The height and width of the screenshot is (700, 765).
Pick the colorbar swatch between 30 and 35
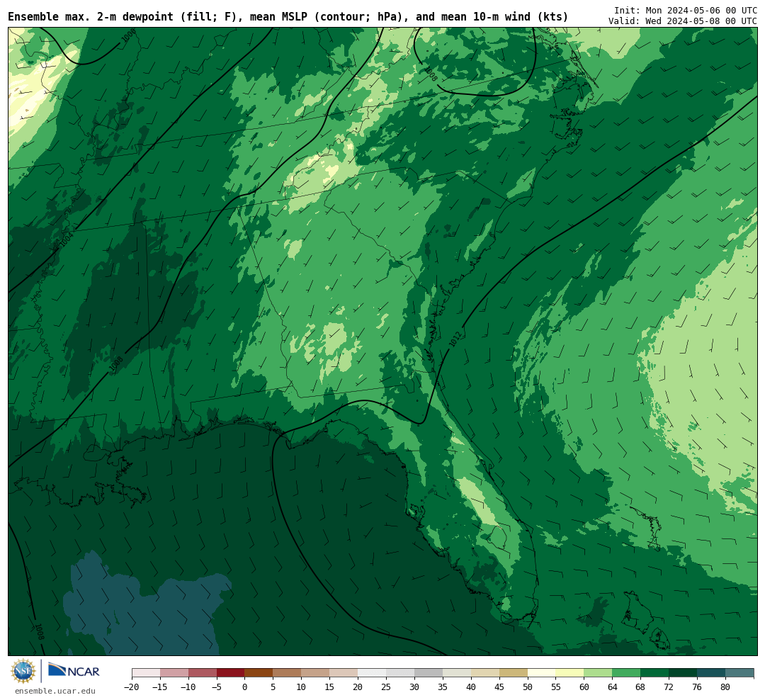(x=429, y=673)
